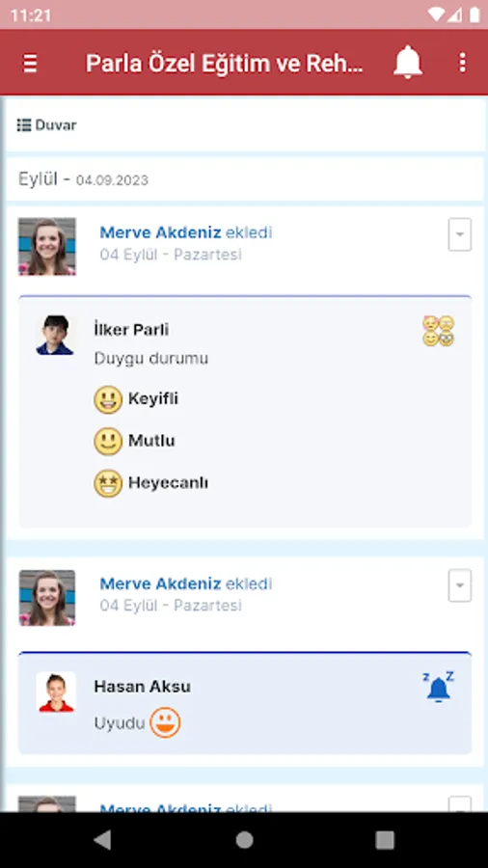Expand dropdown on third partially visible post
This screenshot has height=868, width=488.
click(x=460, y=805)
